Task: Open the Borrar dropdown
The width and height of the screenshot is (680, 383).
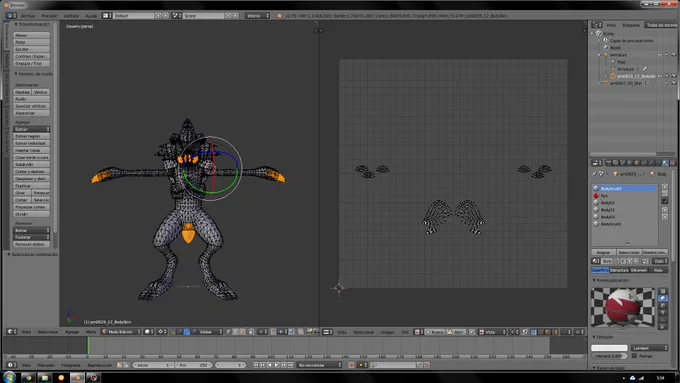Action: [31, 230]
